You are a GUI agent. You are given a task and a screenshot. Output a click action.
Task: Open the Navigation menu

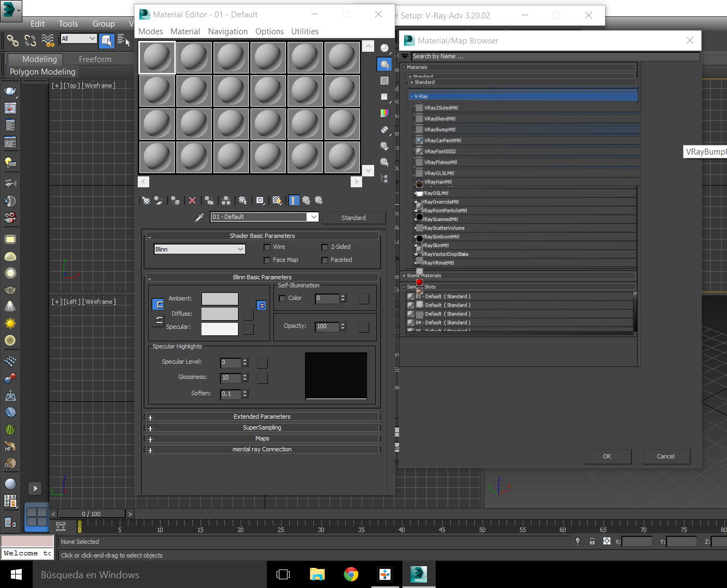[228, 32]
